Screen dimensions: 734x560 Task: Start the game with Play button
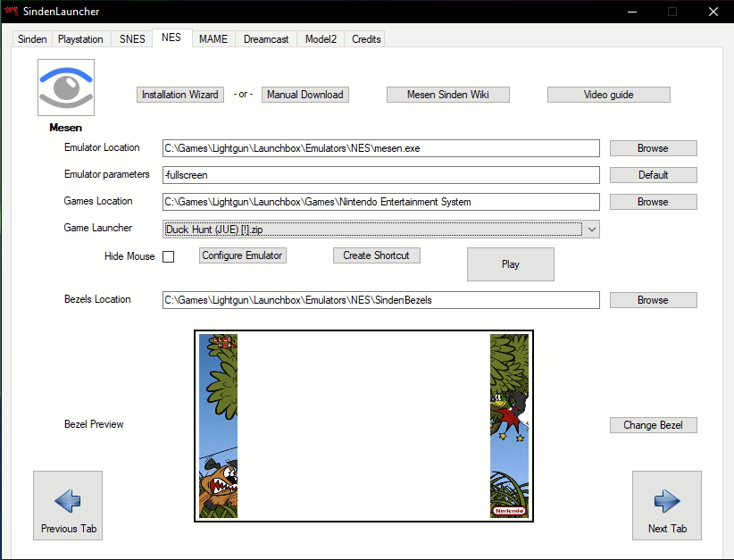click(511, 264)
